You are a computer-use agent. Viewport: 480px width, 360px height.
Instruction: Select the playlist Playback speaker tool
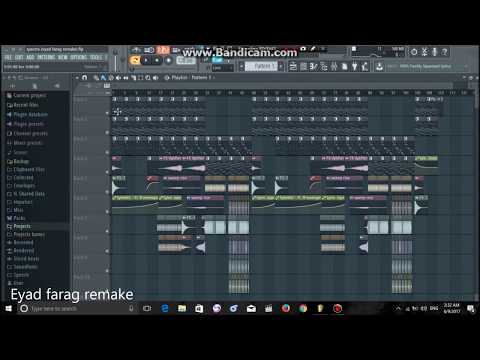(x=155, y=78)
